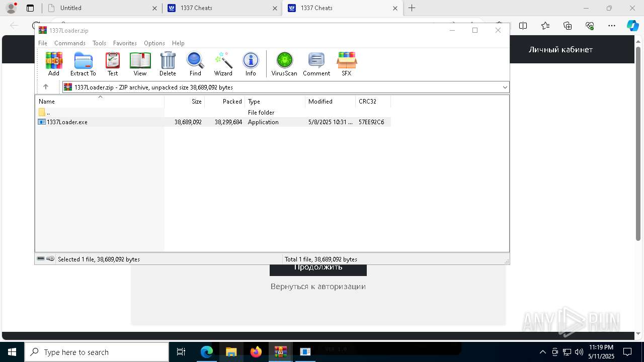644x362 pixels.
Task: Click Вернуться к авторизации link
Action: tap(318, 286)
